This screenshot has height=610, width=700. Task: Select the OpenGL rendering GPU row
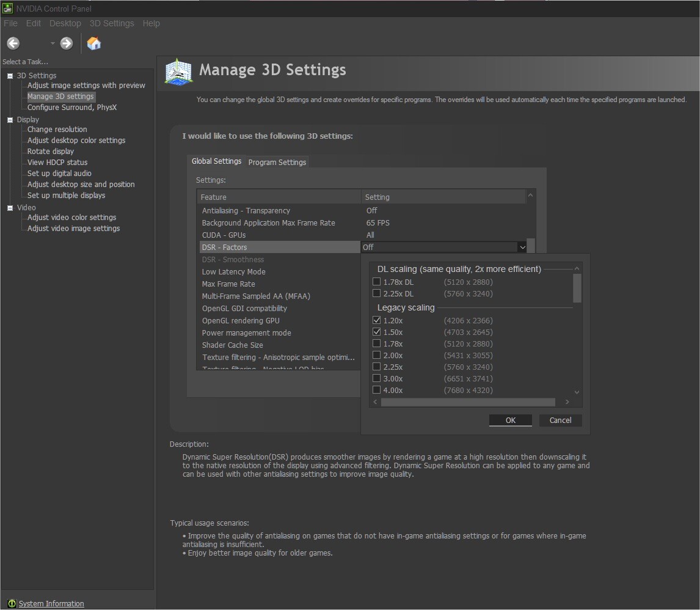pos(279,320)
